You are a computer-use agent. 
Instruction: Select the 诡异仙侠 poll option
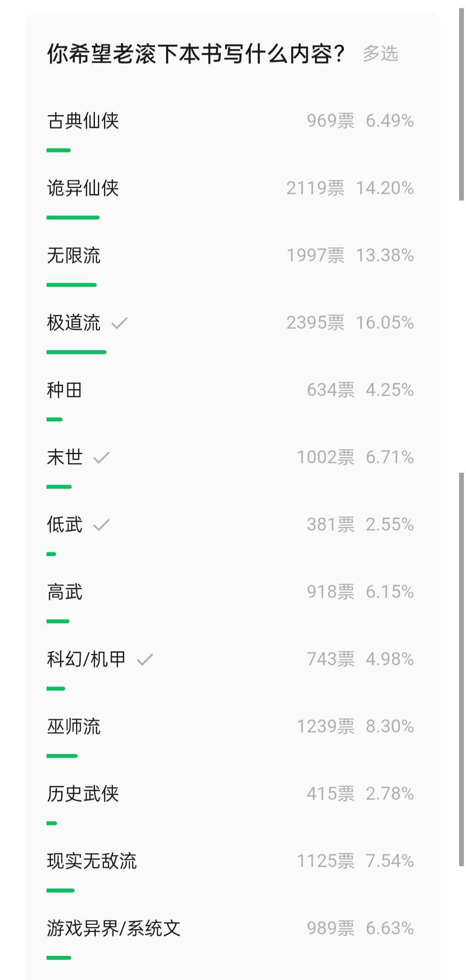(83, 188)
